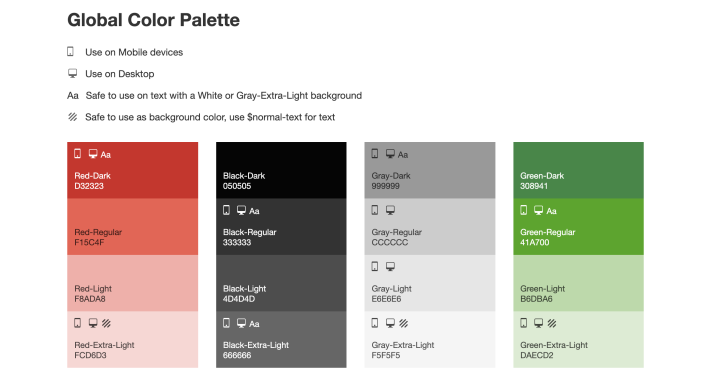
Task: Click the Aa text-safe symbol in the legend
Action: 73,95
